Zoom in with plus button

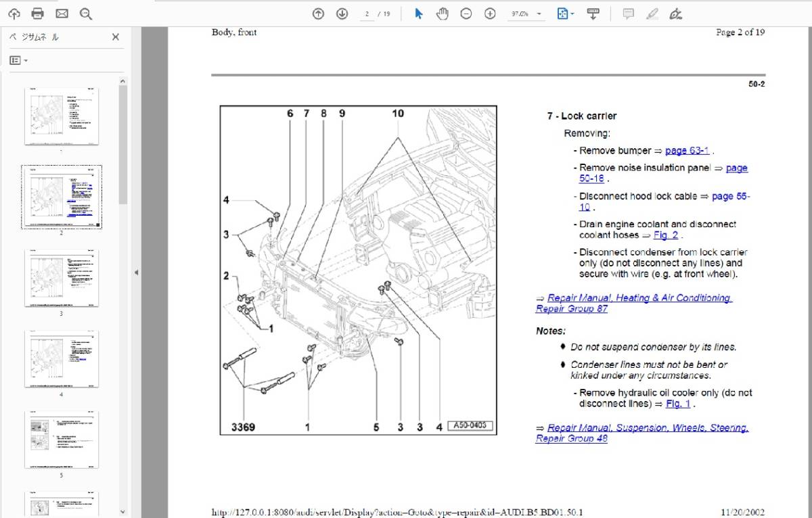pyautogui.click(x=490, y=14)
